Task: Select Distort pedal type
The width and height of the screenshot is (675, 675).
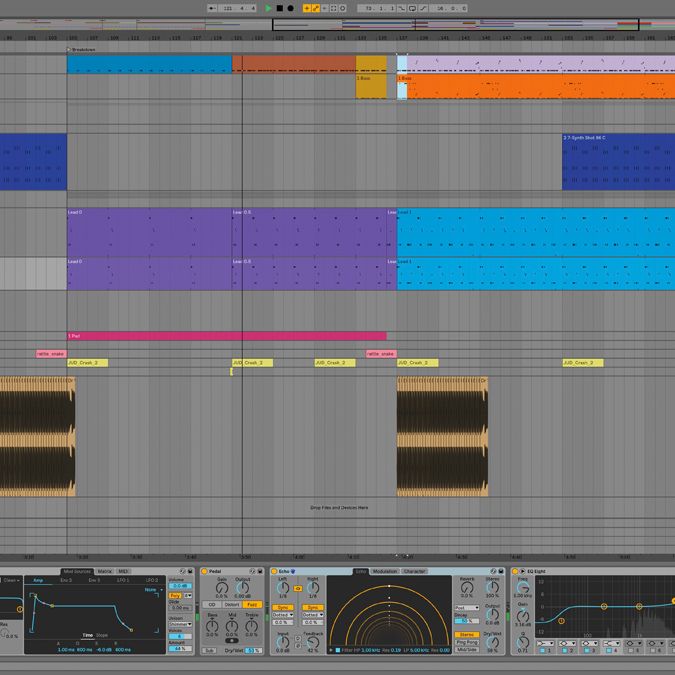Action: click(232, 604)
